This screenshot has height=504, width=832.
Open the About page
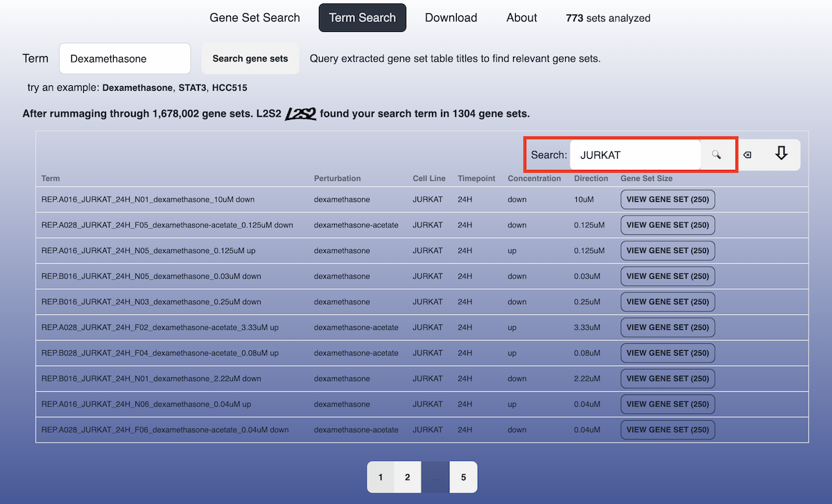(x=521, y=18)
